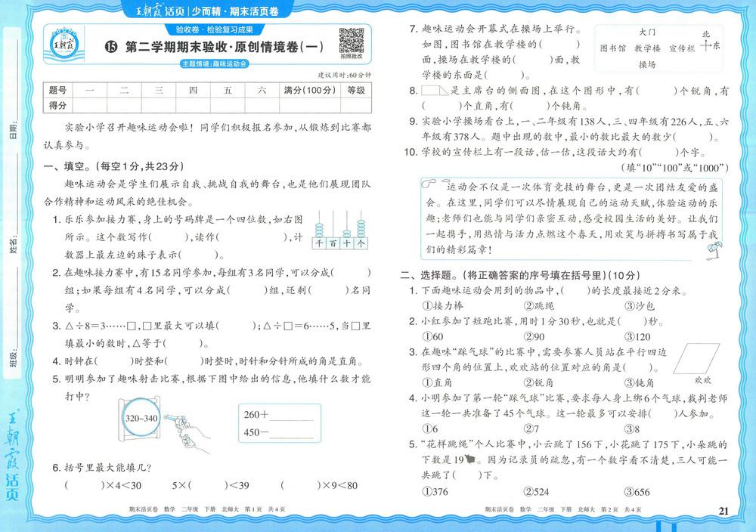
Task: Click the 260+ answer blank
Action: 291,415
